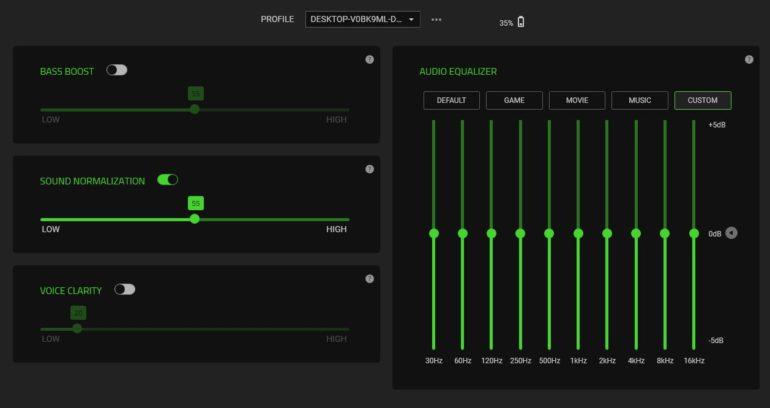Switch to the Music equalizer preset
770x408 pixels.
click(x=639, y=100)
